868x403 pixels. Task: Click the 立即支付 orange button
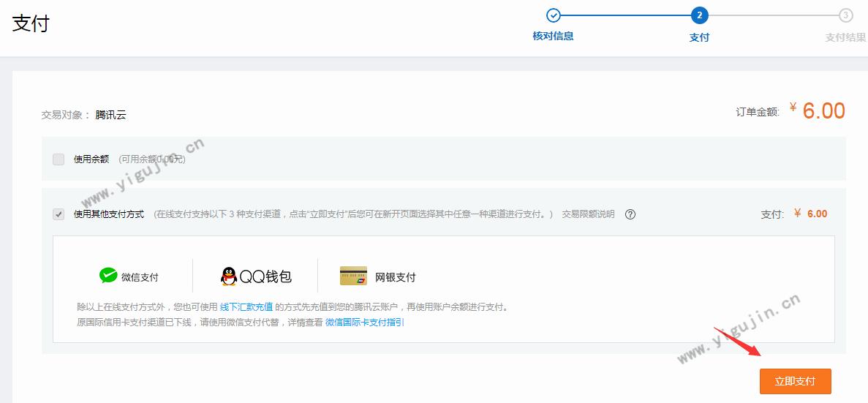click(795, 381)
